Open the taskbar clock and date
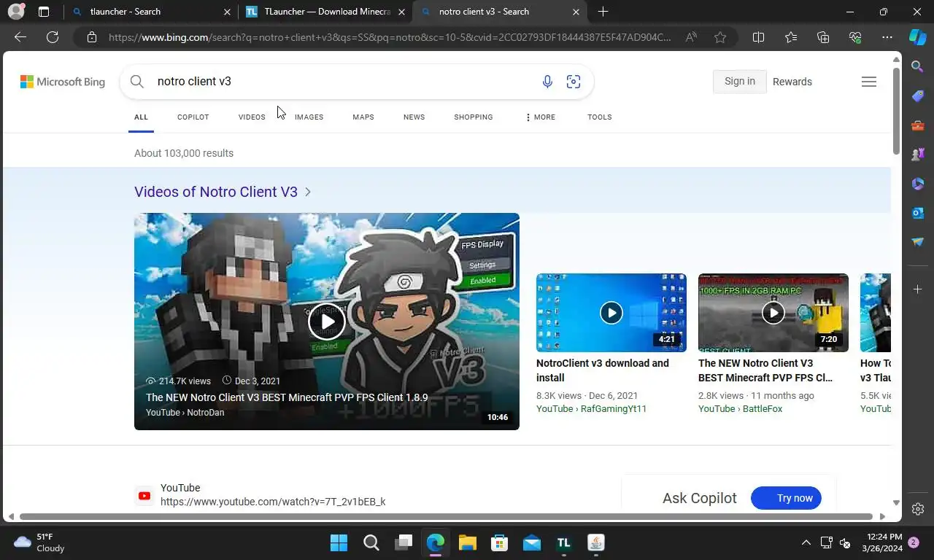 tap(883, 542)
